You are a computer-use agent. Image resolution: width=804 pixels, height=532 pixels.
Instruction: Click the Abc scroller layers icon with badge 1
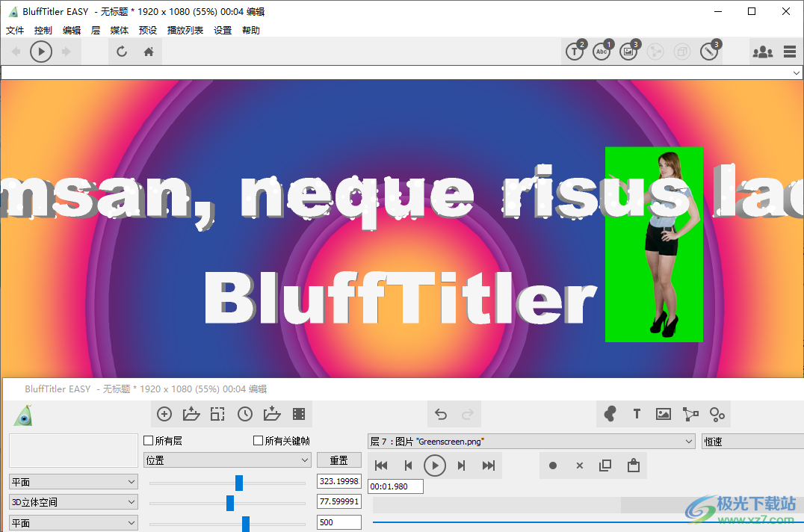[x=602, y=51]
